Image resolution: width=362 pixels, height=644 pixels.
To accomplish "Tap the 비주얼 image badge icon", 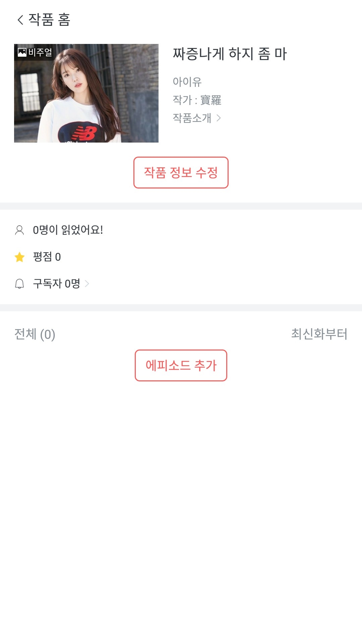I will 22,52.
